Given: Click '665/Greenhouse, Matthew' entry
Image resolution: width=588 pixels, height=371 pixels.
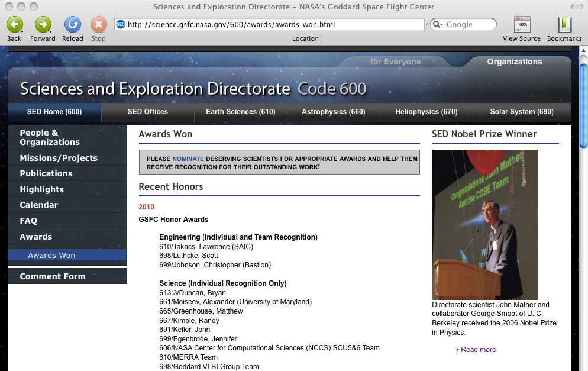Looking at the screenshot, I should click(201, 311).
